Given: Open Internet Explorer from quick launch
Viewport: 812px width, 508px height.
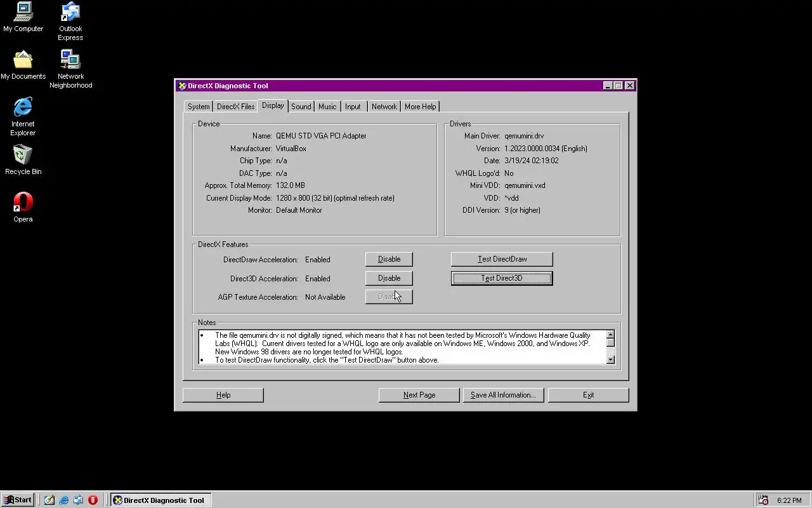Looking at the screenshot, I should tap(64, 500).
